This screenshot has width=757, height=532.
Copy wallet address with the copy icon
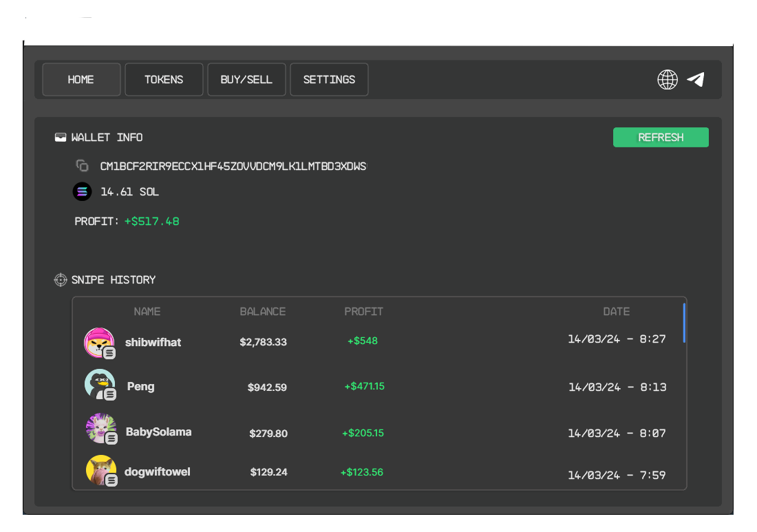click(x=82, y=166)
